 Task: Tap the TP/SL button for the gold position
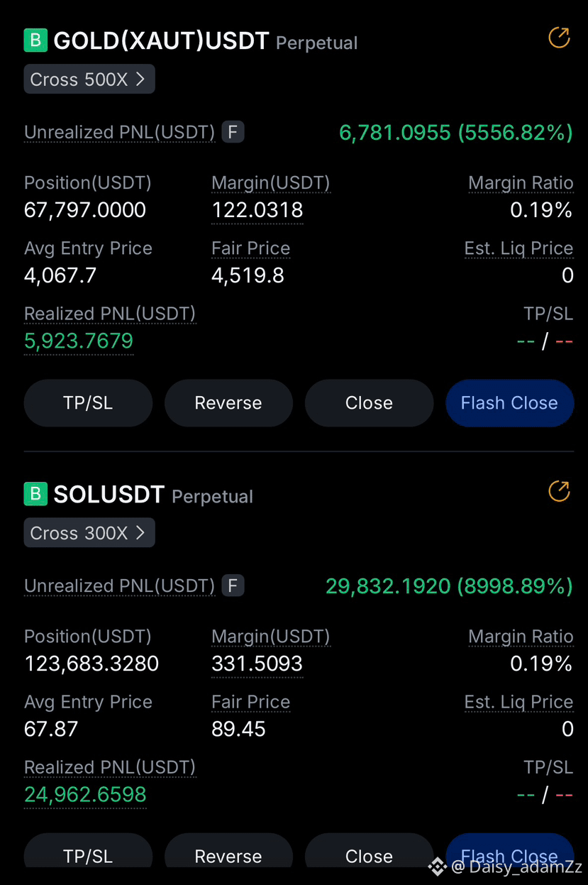click(x=88, y=403)
